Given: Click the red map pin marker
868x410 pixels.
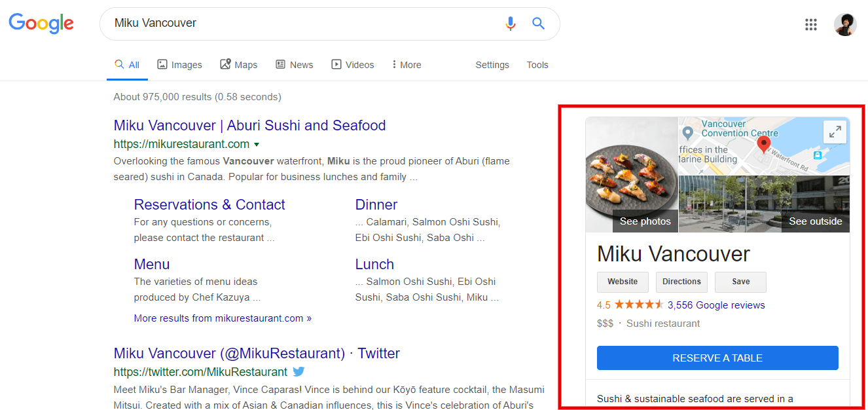Looking at the screenshot, I should tap(763, 144).
